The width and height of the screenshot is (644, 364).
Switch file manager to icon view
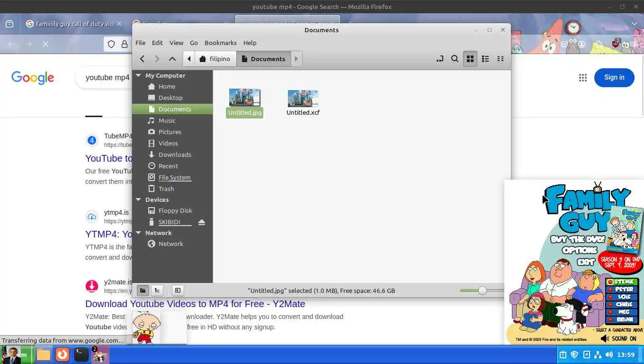470,59
